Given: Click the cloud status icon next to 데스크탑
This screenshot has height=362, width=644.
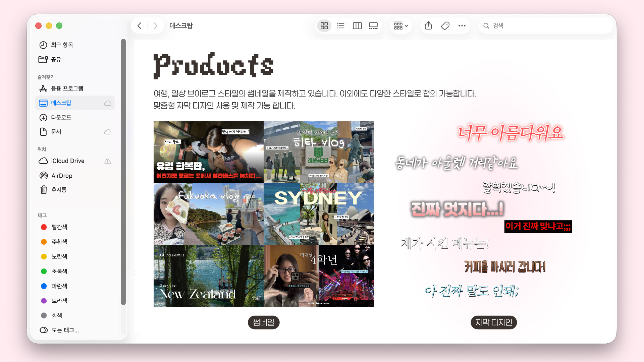Looking at the screenshot, I should coord(108,103).
